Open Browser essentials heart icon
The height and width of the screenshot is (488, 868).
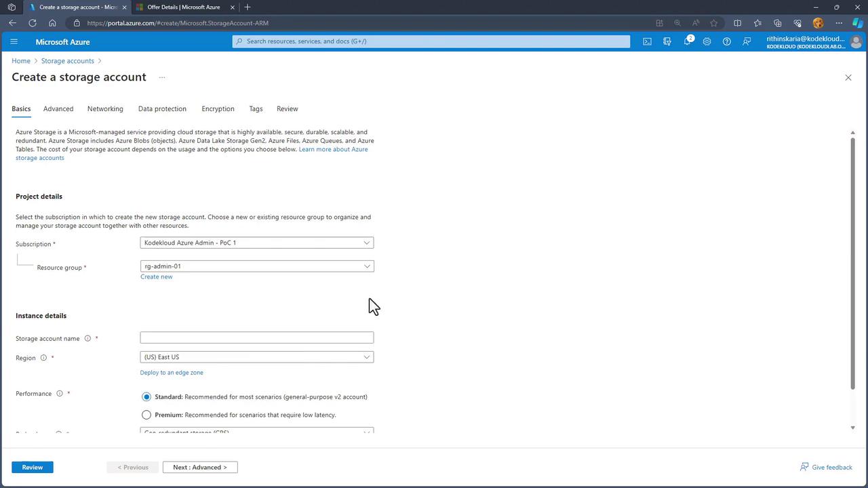(x=797, y=23)
